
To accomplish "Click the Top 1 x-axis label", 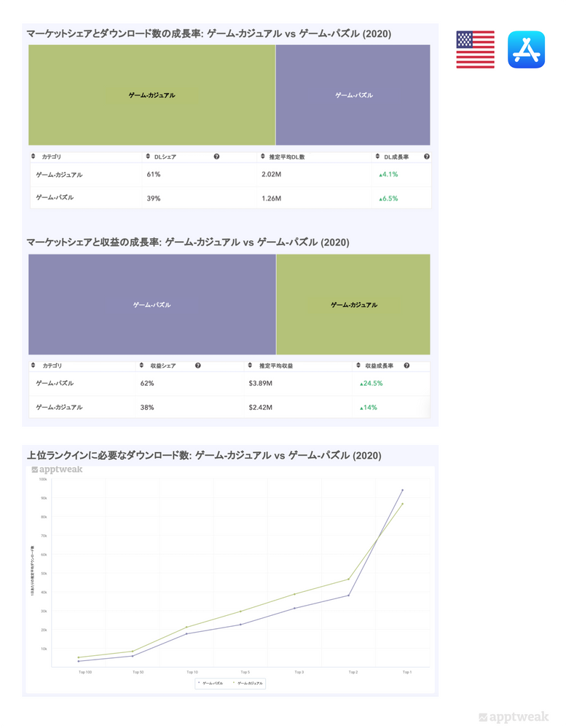I will tap(407, 672).
